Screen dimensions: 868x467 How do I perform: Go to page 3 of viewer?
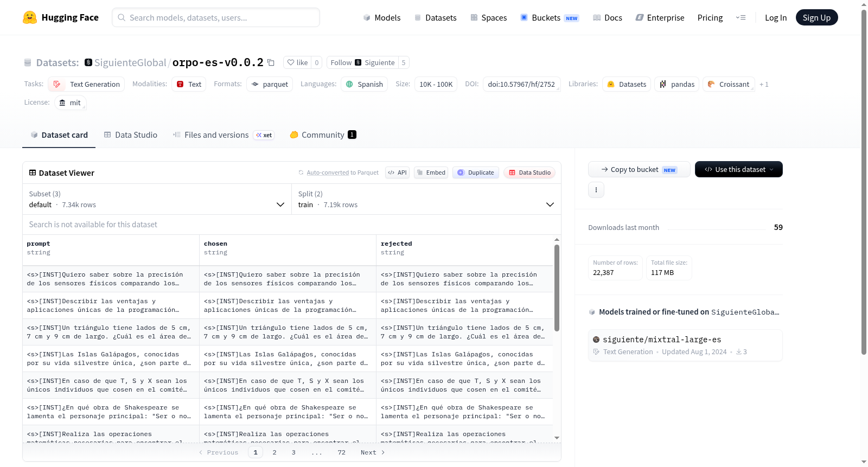pyautogui.click(x=293, y=452)
